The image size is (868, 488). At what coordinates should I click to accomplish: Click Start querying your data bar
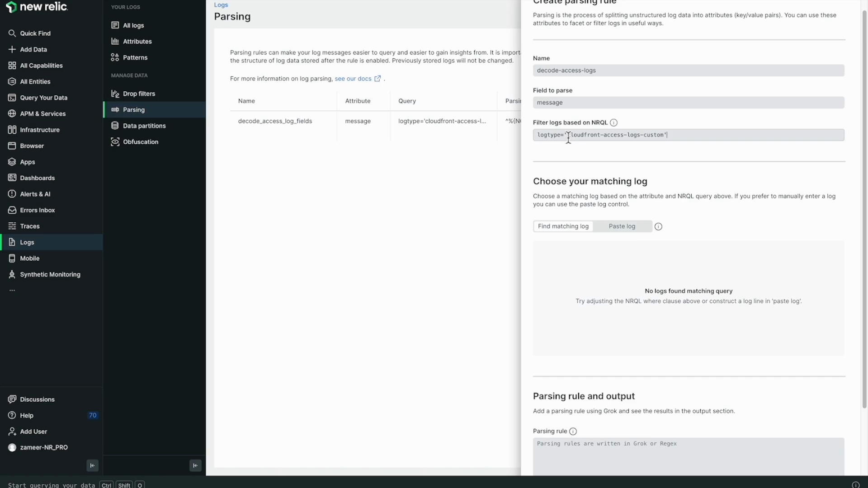(52, 485)
